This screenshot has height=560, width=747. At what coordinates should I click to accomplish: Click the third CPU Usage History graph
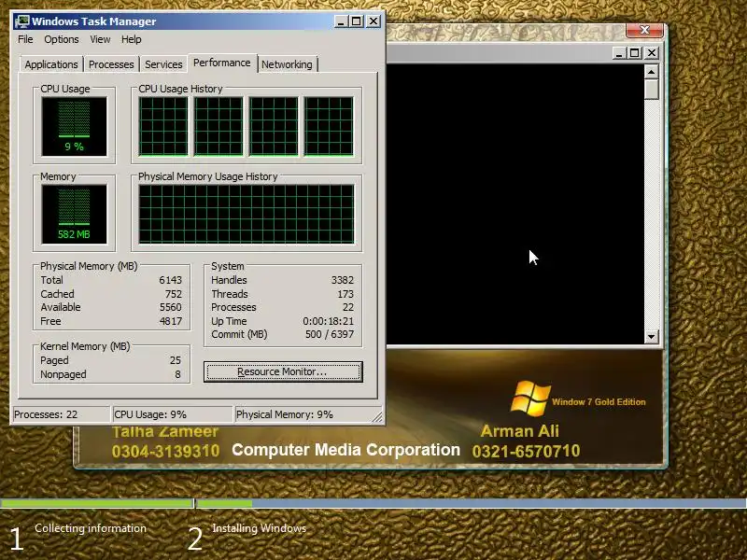point(274,127)
